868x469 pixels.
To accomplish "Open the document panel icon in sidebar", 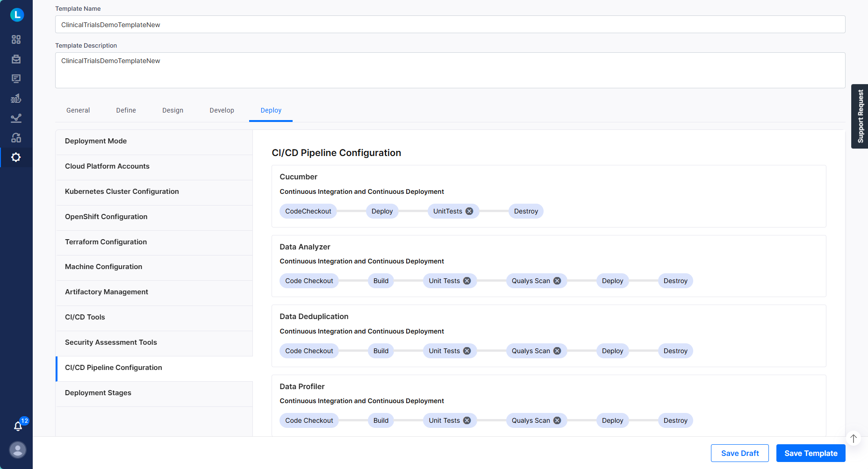I will [x=16, y=78].
